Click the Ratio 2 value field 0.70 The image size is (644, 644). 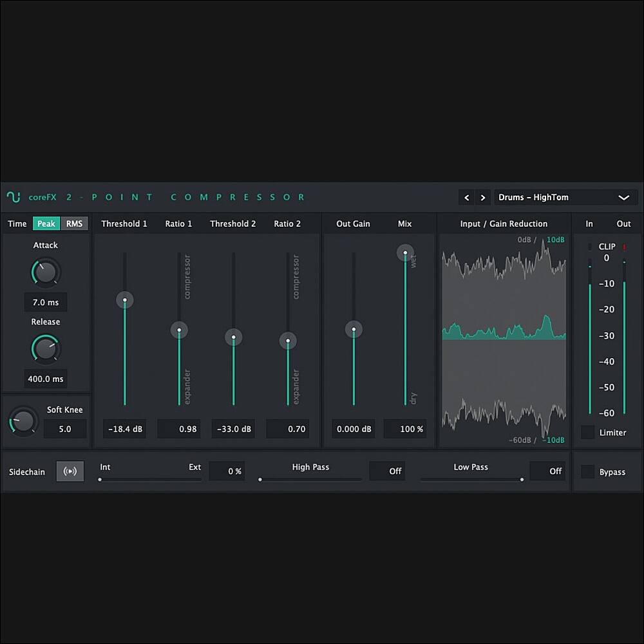pyautogui.click(x=288, y=429)
